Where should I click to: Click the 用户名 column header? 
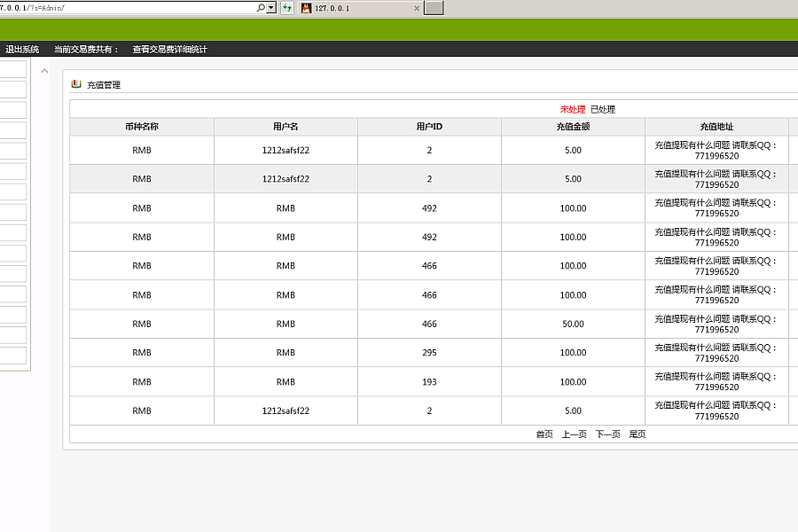pyautogui.click(x=286, y=127)
